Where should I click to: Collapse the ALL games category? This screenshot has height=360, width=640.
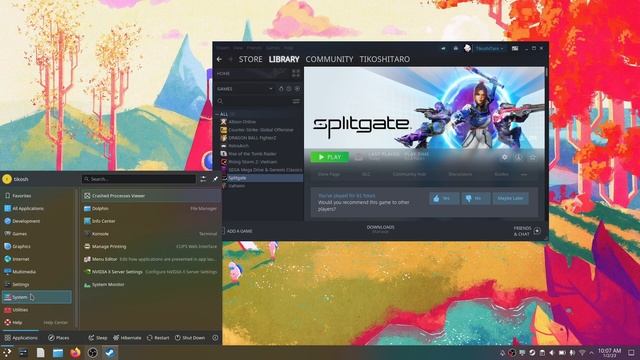coord(218,114)
